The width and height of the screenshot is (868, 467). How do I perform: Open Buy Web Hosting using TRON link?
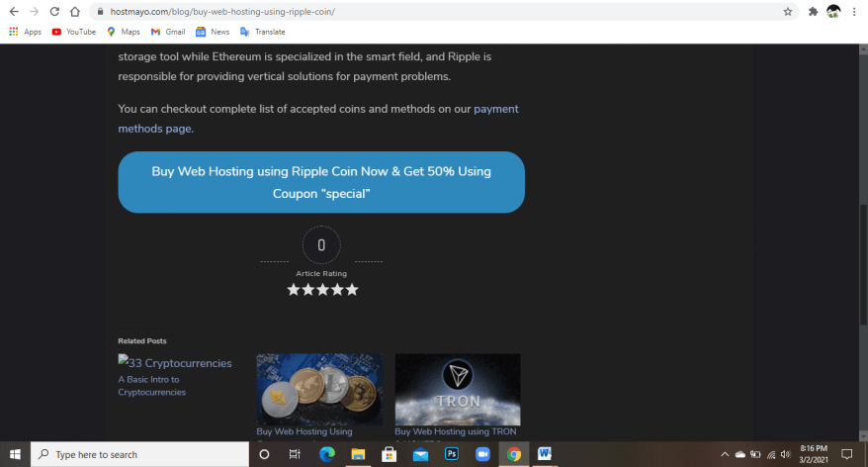tap(456, 431)
